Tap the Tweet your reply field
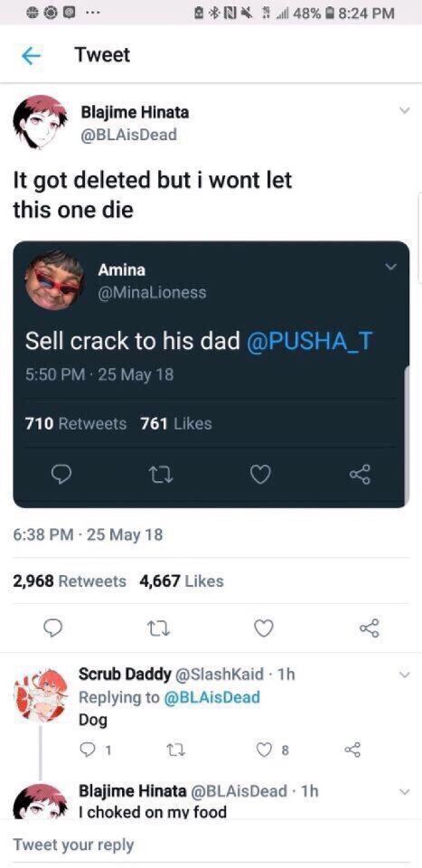 click(211, 844)
